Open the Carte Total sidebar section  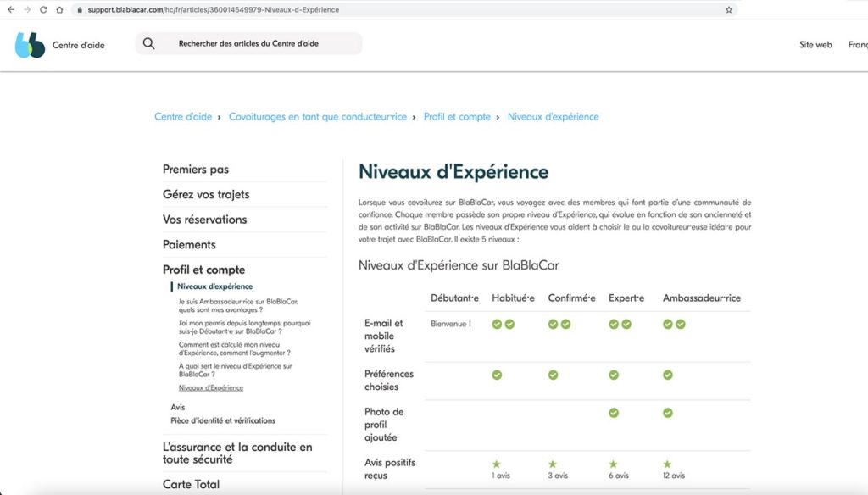(x=191, y=485)
